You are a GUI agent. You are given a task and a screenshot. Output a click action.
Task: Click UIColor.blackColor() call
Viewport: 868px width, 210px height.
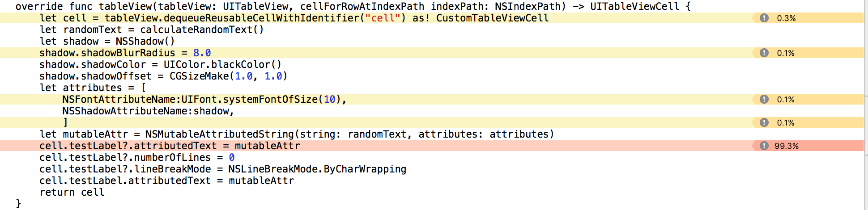(223, 64)
